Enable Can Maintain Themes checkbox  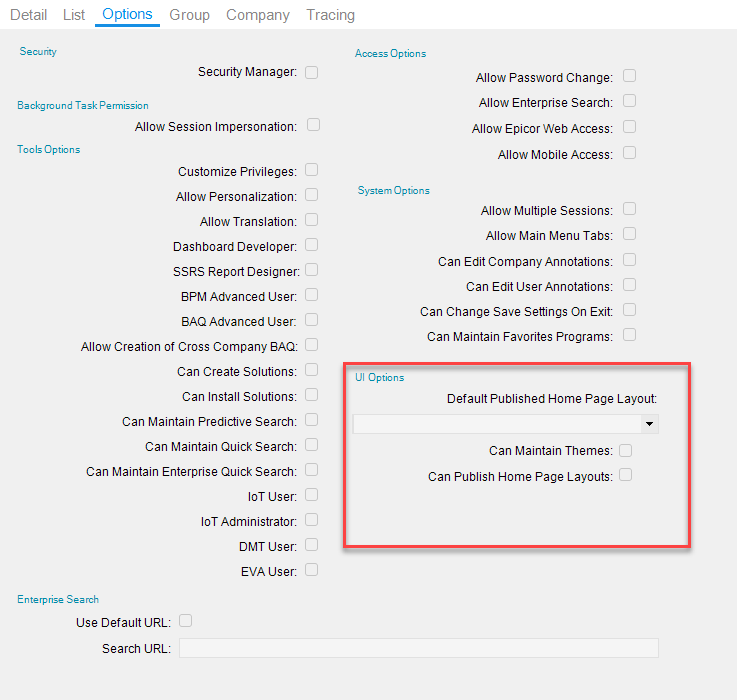click(625, 450)
